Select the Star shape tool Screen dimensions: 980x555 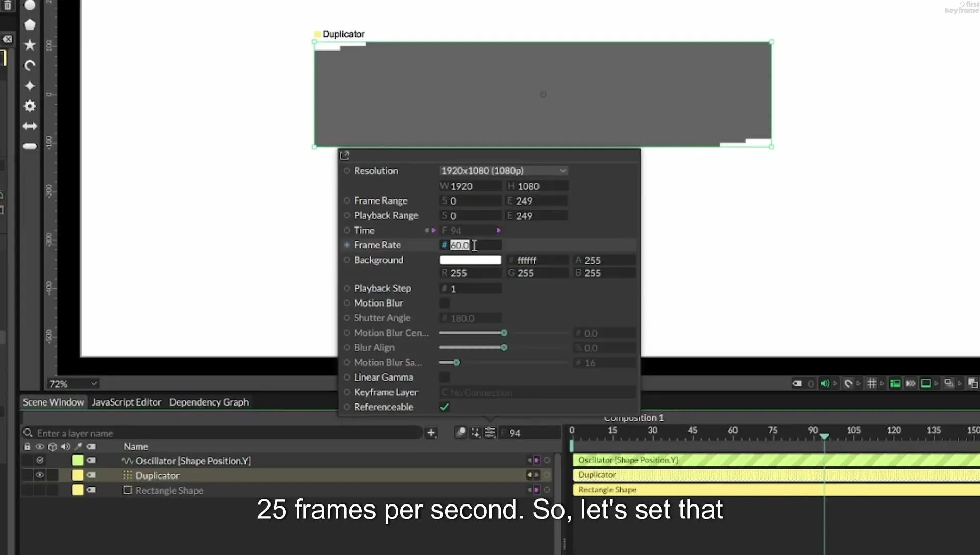click(30, 45)
